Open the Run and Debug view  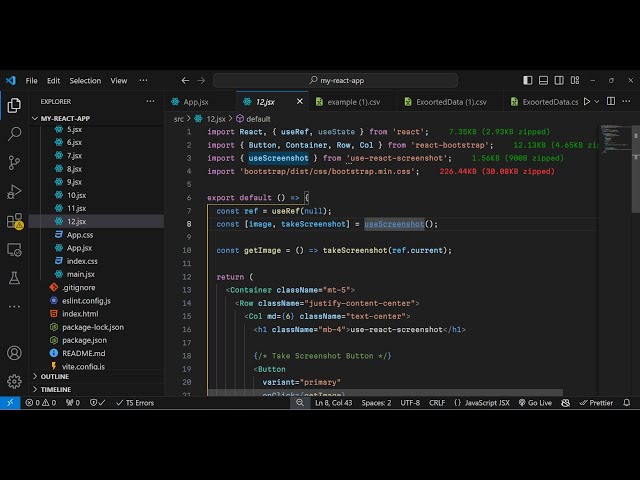pos(14,191)
